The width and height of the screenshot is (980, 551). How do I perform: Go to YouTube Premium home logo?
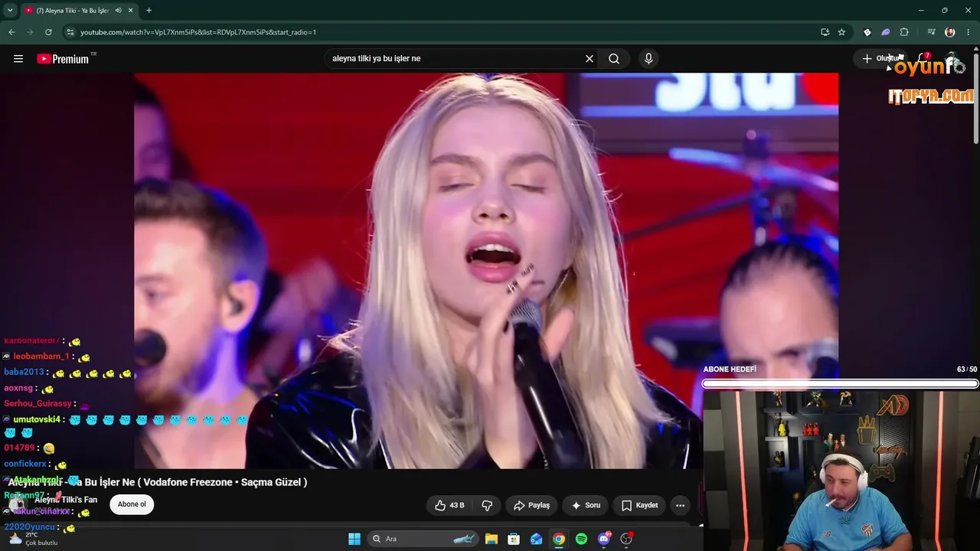coord(63,59)
